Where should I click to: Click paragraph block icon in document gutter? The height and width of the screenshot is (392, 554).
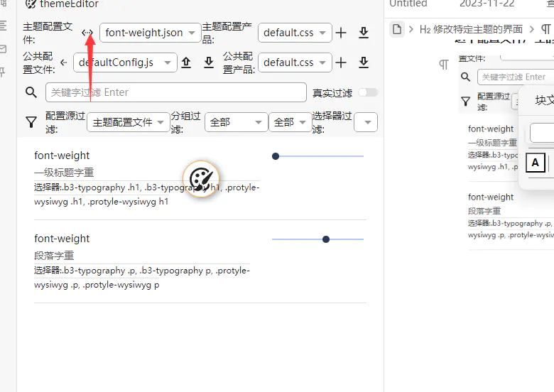click(444, 65)
